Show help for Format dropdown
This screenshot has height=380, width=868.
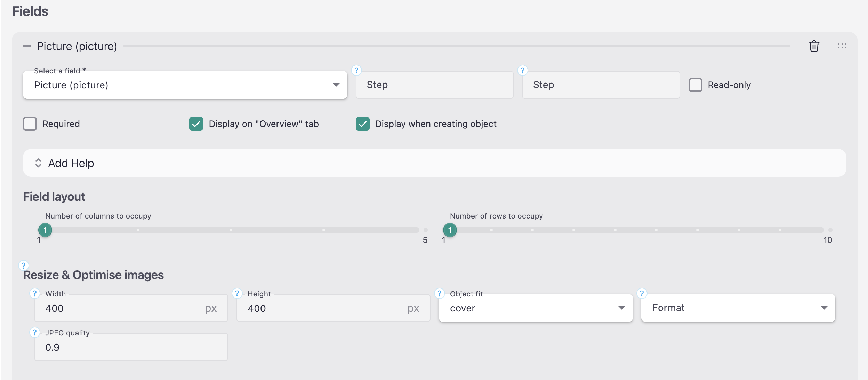[642, 293]
